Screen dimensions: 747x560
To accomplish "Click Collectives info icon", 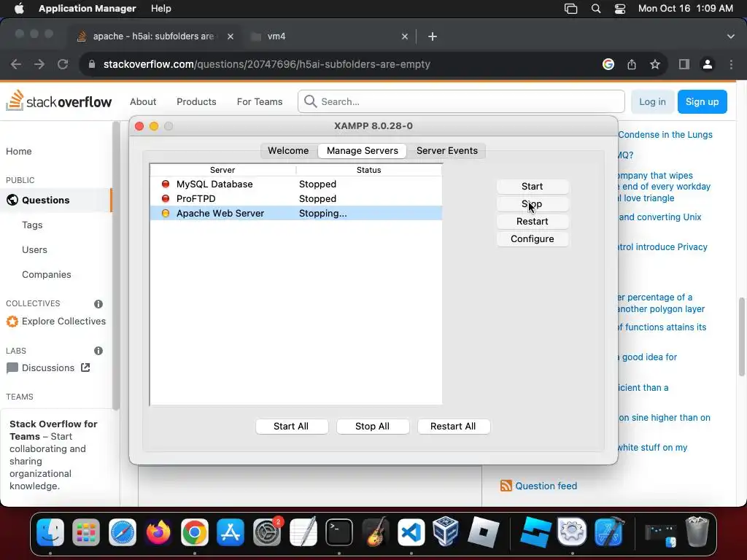I will (98, 304).
